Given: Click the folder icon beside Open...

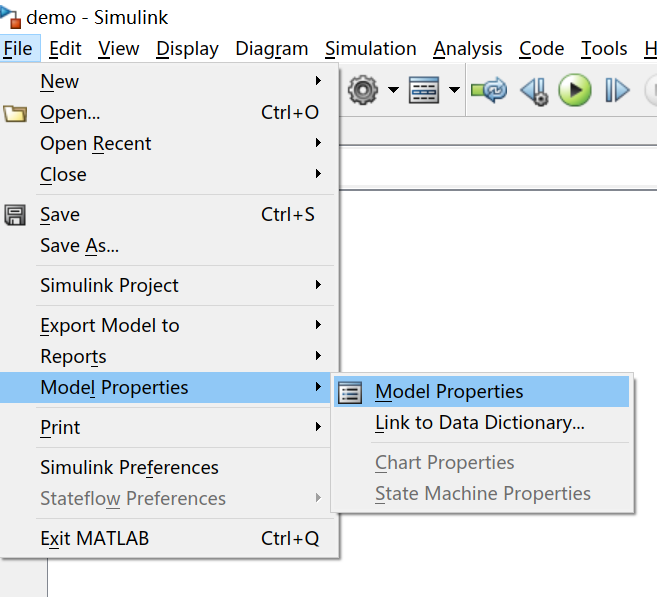Looking at the screenshot, I should click(x=15, y=113).
